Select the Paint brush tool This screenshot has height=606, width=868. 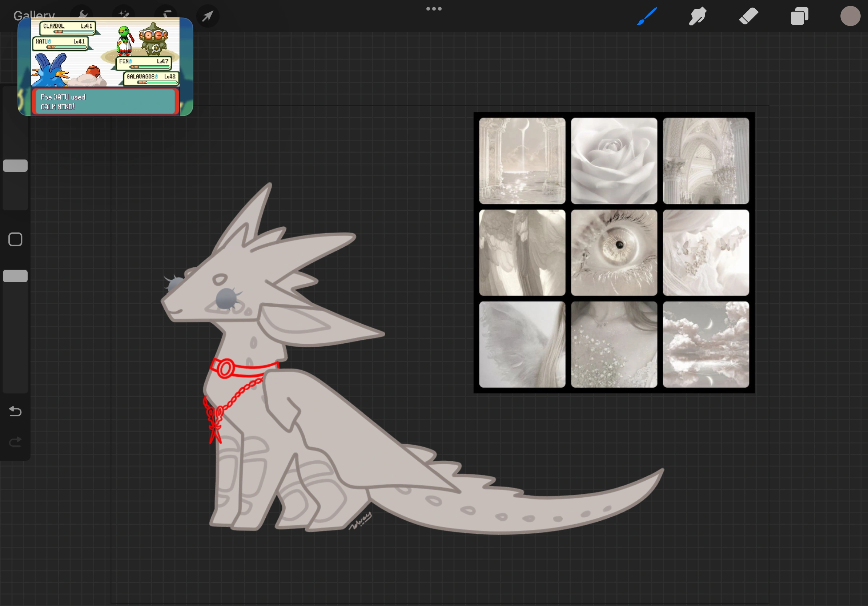point(647,16)
